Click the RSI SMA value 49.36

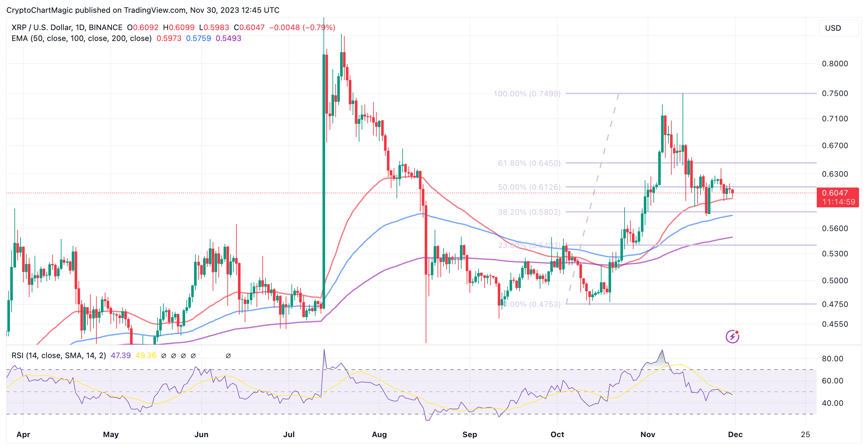pos(146,356)
